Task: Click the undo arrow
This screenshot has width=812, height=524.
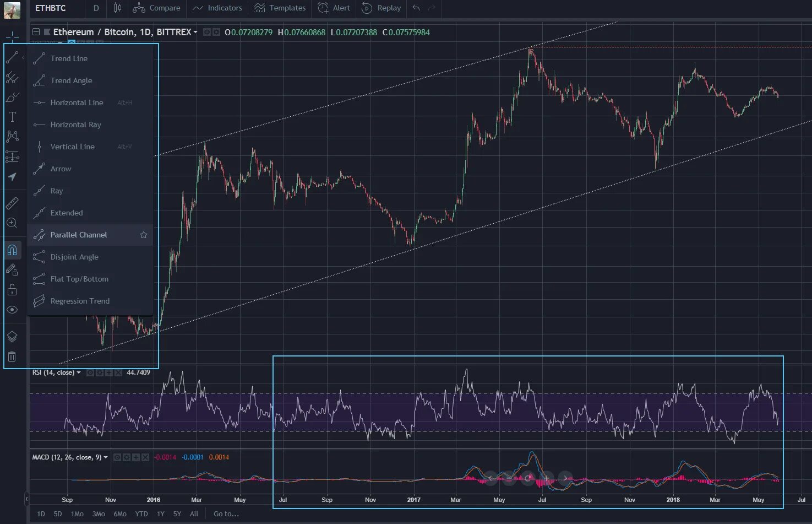Action: pos(416,8)
